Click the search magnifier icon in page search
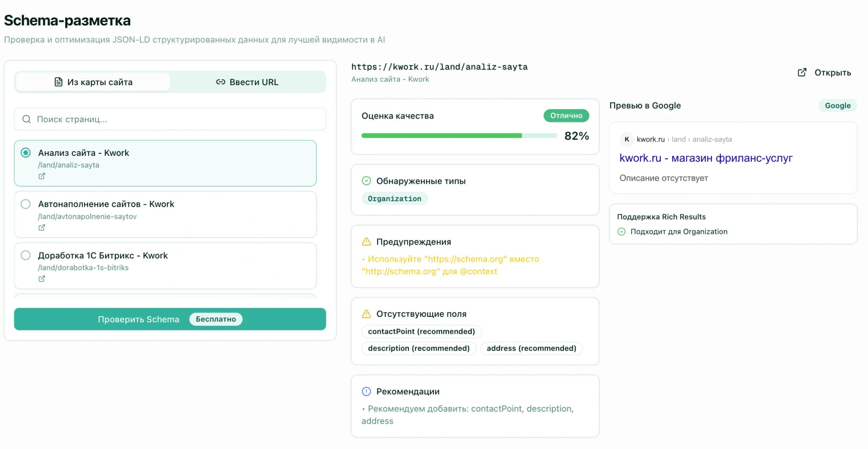 point(27,119)
